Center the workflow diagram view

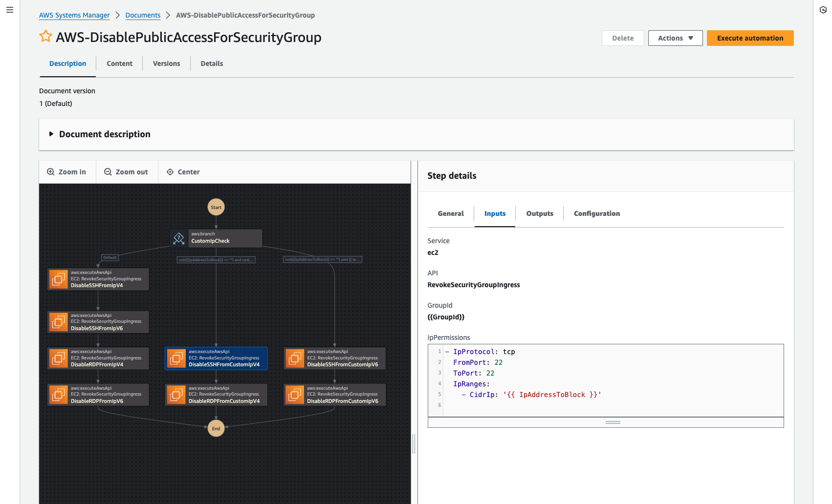tap(183, 172)
